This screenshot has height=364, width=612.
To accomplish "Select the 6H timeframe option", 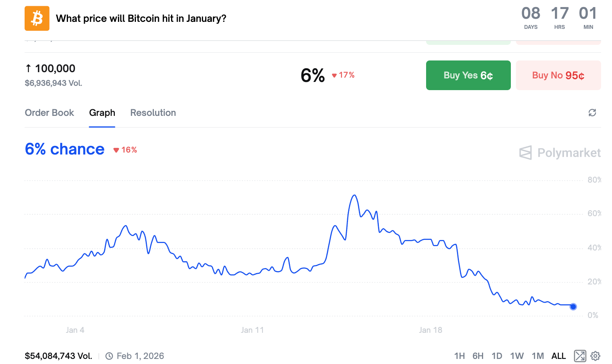I will coord(478,356).
